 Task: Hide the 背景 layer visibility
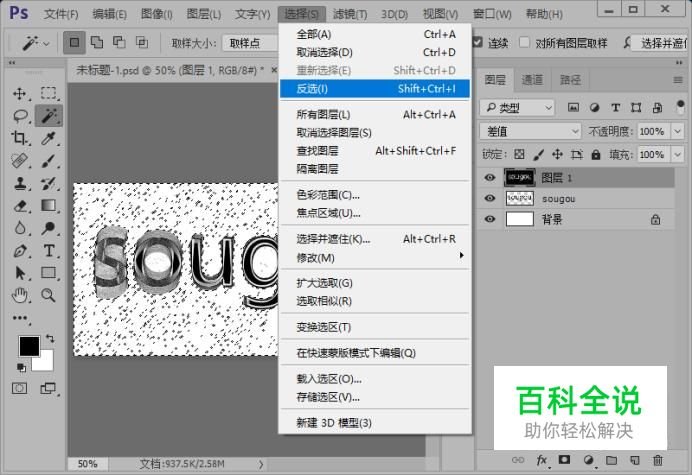(489, 219)
